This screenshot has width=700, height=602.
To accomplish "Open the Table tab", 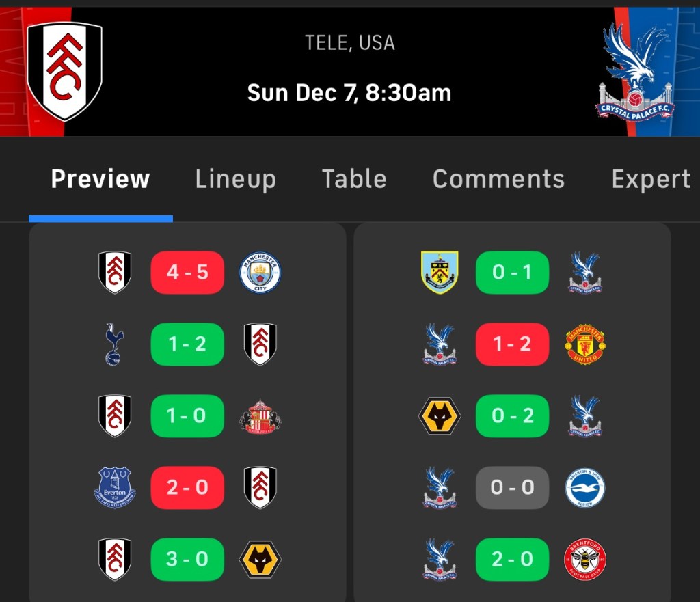I will [354, 179].
